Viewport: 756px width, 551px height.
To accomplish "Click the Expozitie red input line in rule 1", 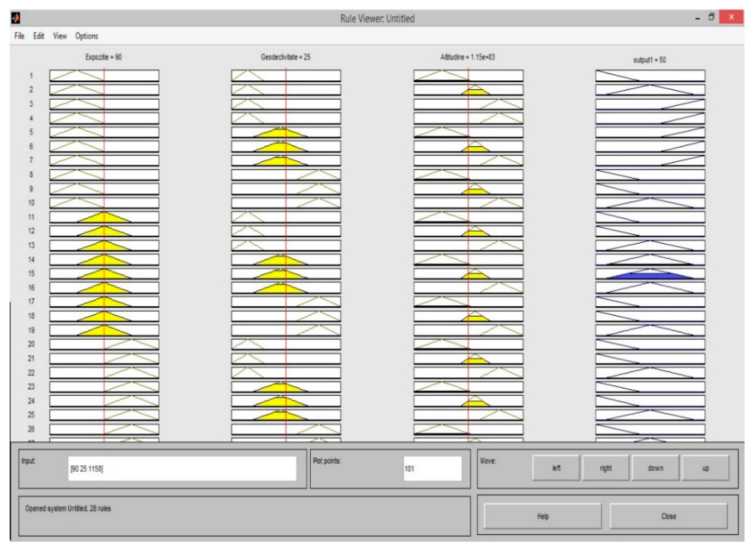I will point(104,76).
